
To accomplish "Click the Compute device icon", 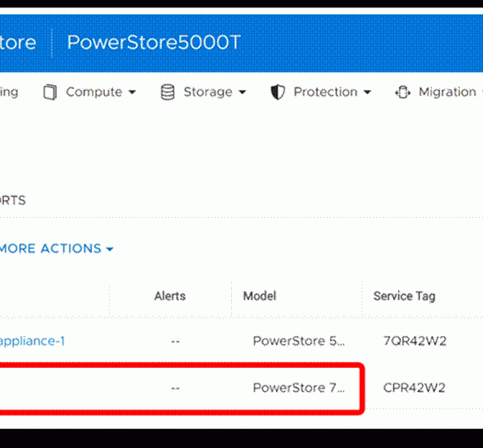I will pos(50,92).
